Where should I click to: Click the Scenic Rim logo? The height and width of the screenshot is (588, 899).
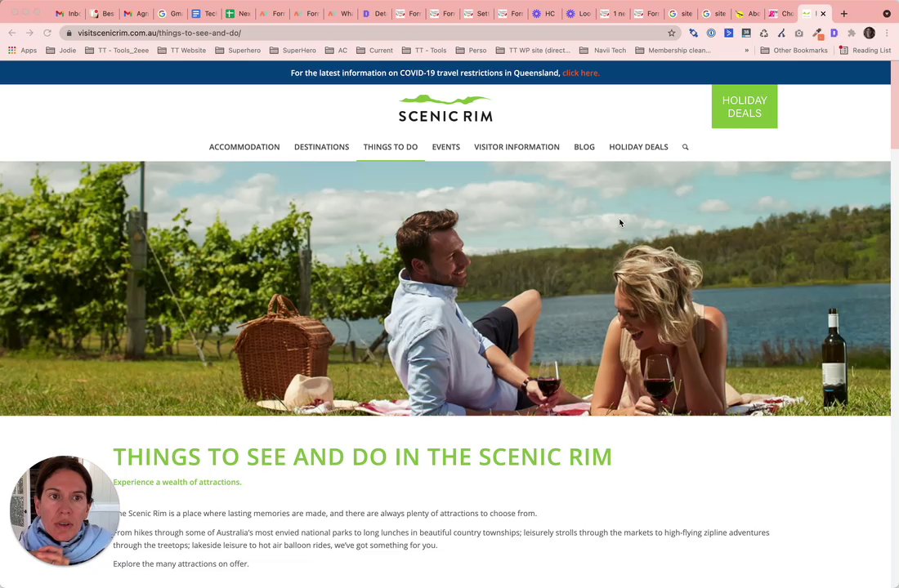(445, 109)
